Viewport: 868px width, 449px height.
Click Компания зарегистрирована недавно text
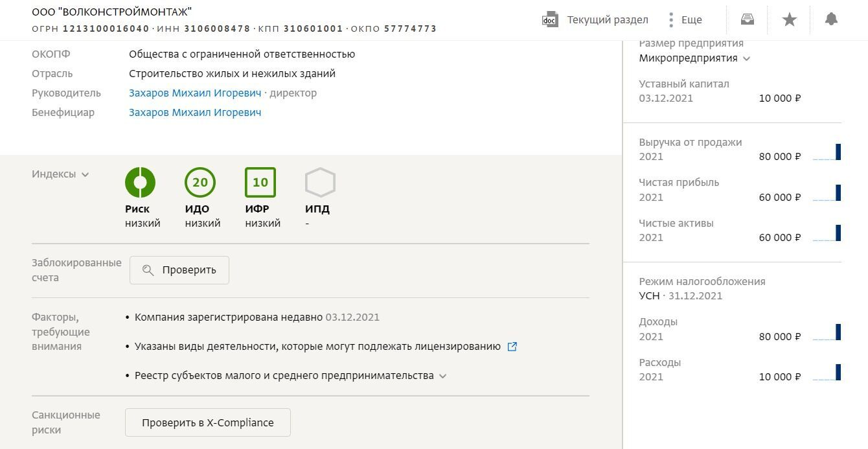click(229, 317)
